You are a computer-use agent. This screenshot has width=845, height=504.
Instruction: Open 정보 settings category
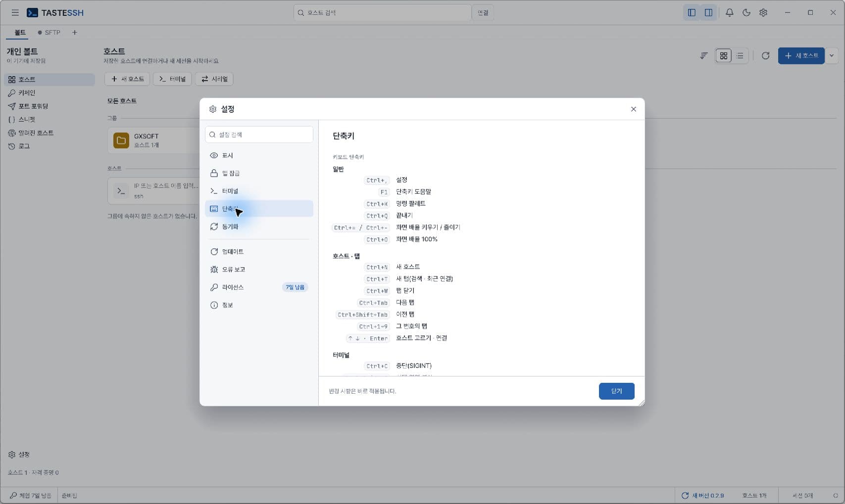259,305
